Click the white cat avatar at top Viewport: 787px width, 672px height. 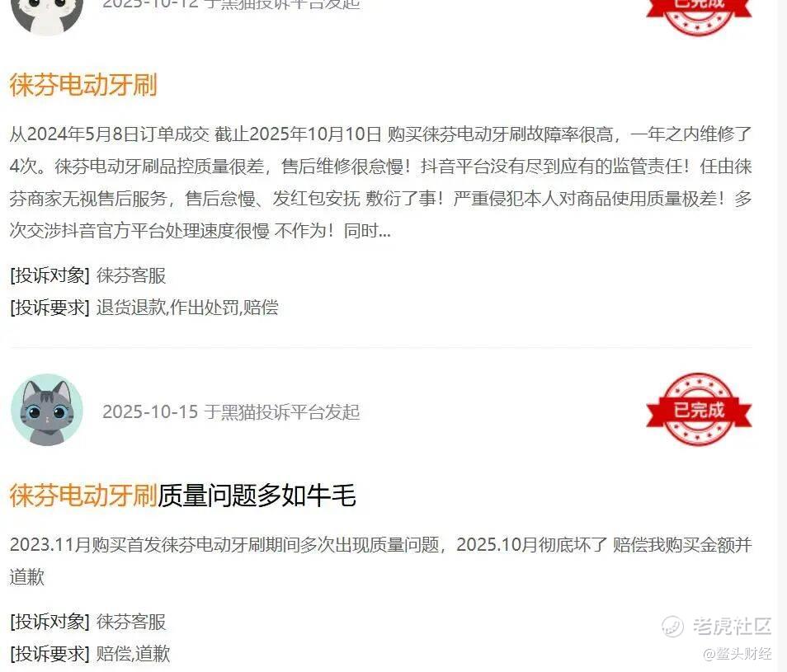pos(47,15)
